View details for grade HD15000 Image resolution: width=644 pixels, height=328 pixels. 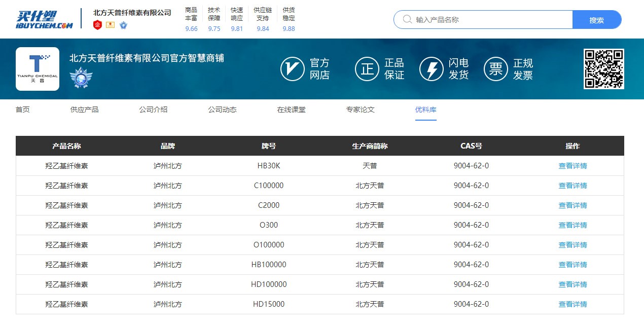(573, 304)
